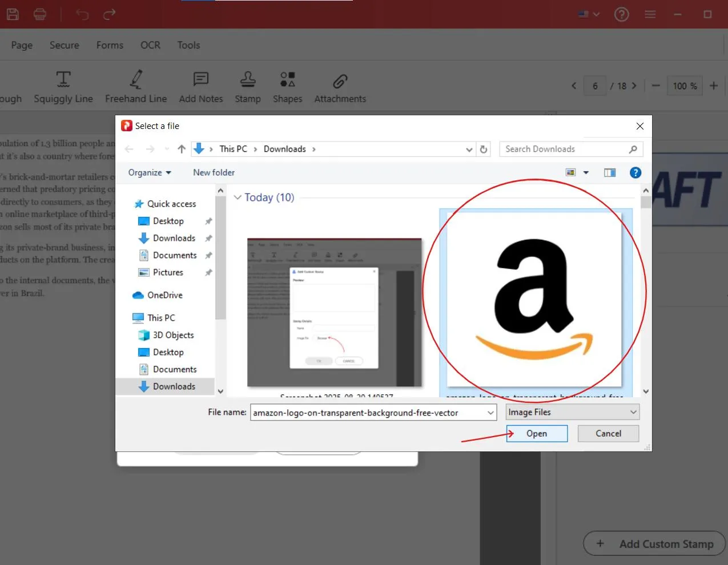Open the Image Files type dropdown
Image resolution: width=728 pixels, height=565 pixels.
click(572, 412)
